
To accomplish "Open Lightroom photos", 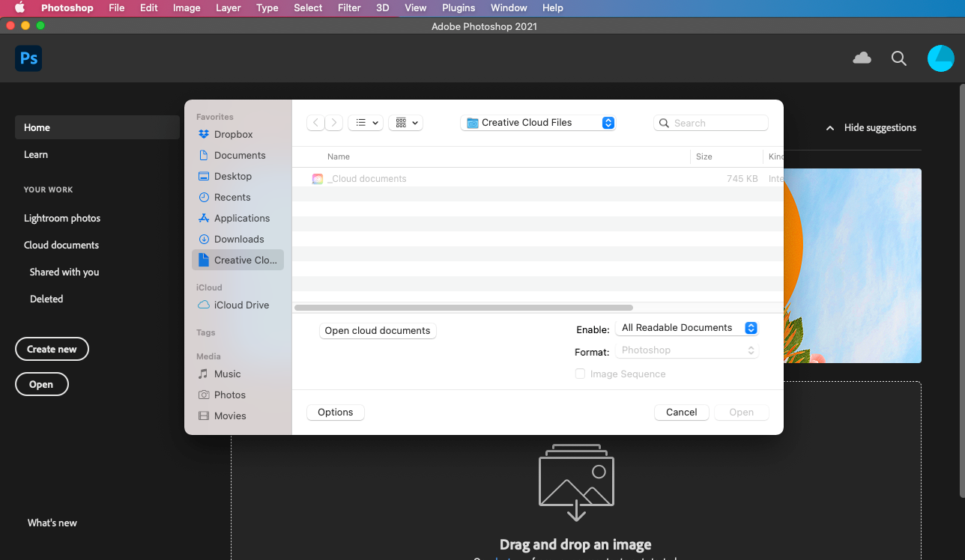I will (62, 218).
